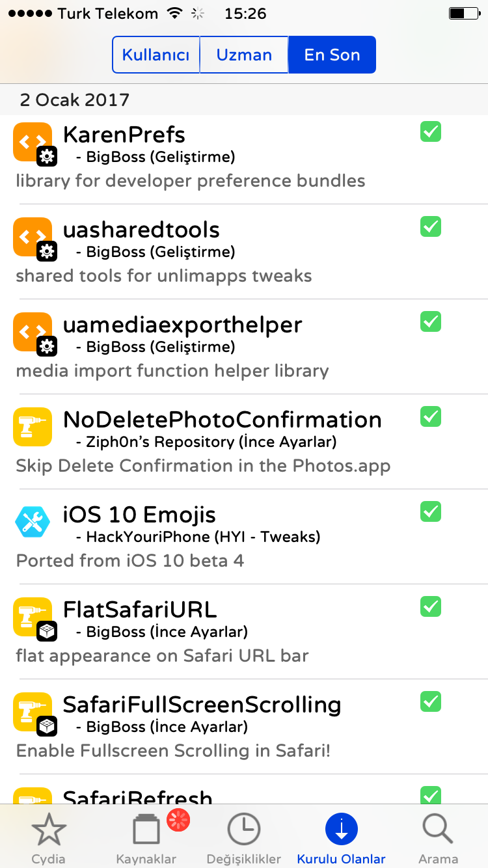Select the En Son segment

coord(332,55)
